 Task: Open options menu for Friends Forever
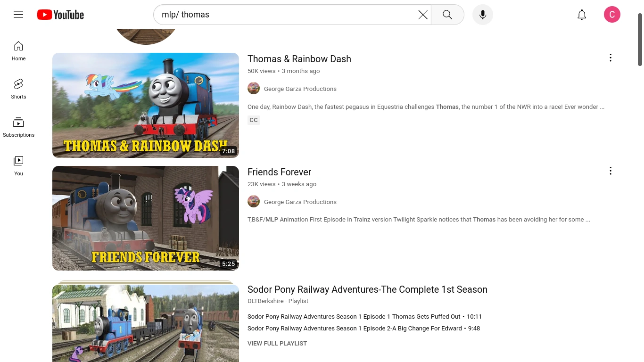pyautogui.click(x=611, y=171)
